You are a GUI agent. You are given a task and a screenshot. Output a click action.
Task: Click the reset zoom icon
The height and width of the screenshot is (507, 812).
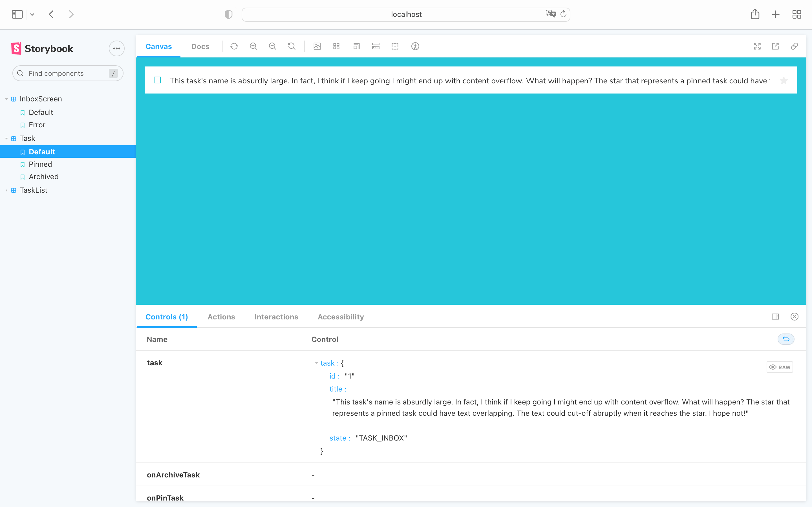[x=292, y=46]
